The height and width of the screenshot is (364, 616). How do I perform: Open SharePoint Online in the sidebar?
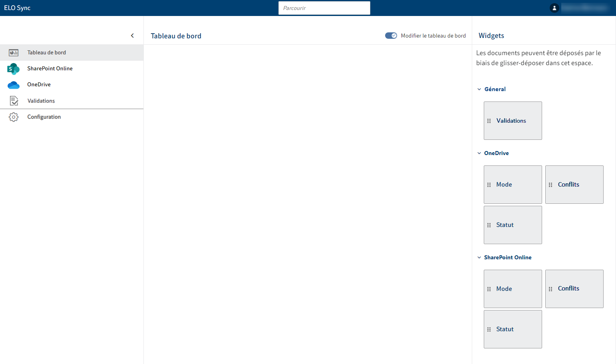[72, 69]
